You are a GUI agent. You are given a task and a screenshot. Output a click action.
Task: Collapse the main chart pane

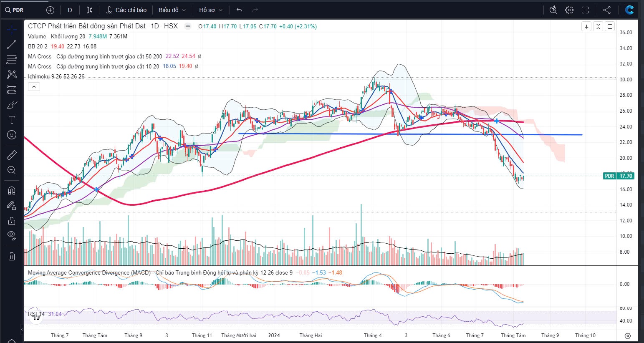tap(598, 26)
